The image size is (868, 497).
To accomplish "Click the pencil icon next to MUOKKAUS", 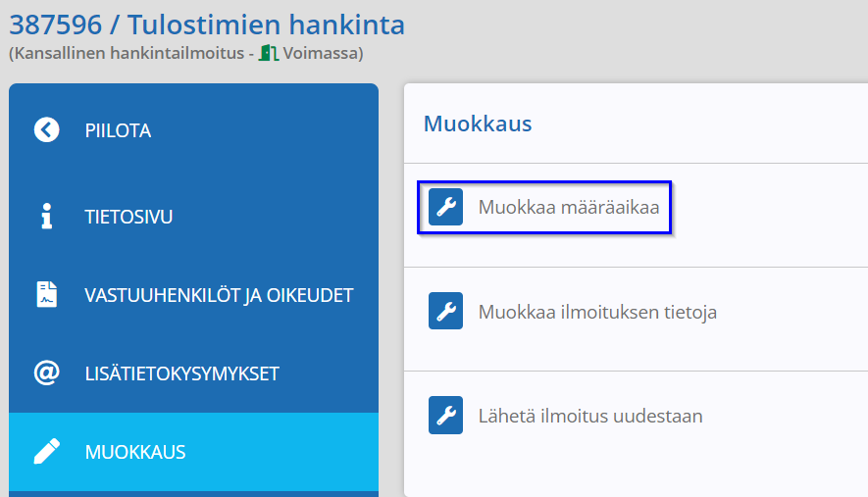I will click(46, 451).
